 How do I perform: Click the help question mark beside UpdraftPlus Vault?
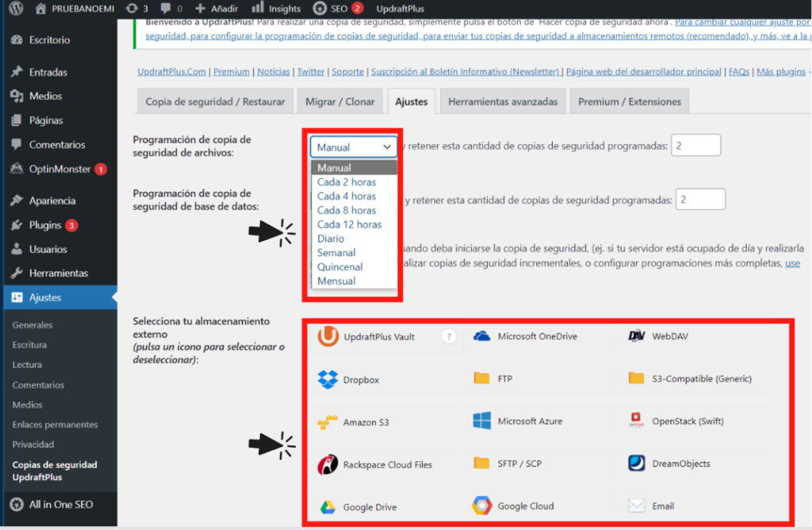coord(449,337)
